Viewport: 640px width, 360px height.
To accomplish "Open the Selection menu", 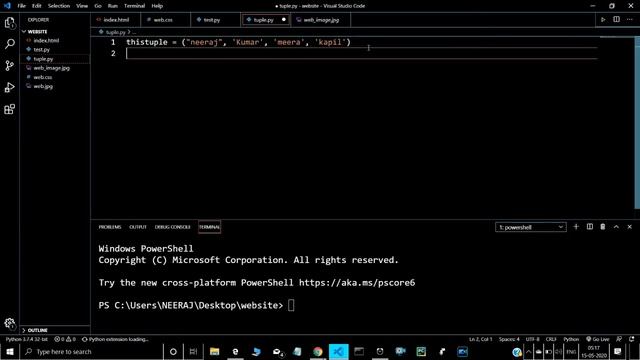I will tap(59, 6).
